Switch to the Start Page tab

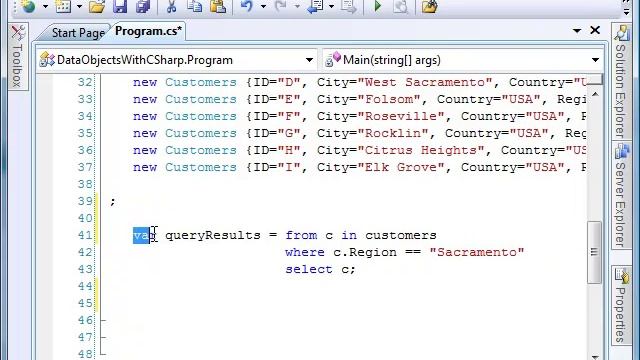point(78,33)
